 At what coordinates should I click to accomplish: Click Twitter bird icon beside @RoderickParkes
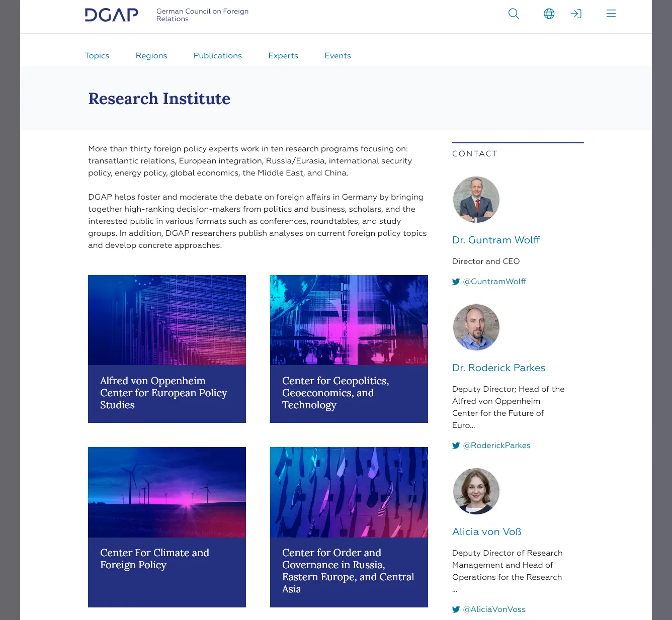(x=456, y=446)
